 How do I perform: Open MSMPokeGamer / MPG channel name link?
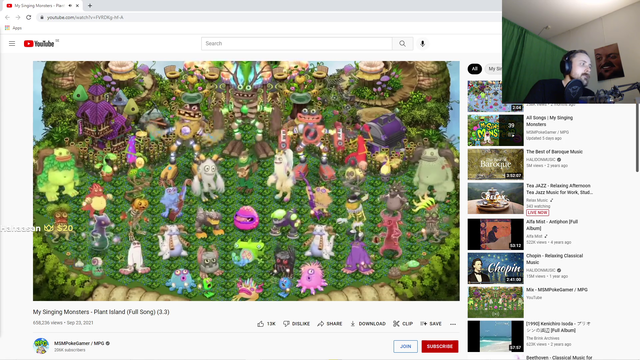click(x=79, y=343)
